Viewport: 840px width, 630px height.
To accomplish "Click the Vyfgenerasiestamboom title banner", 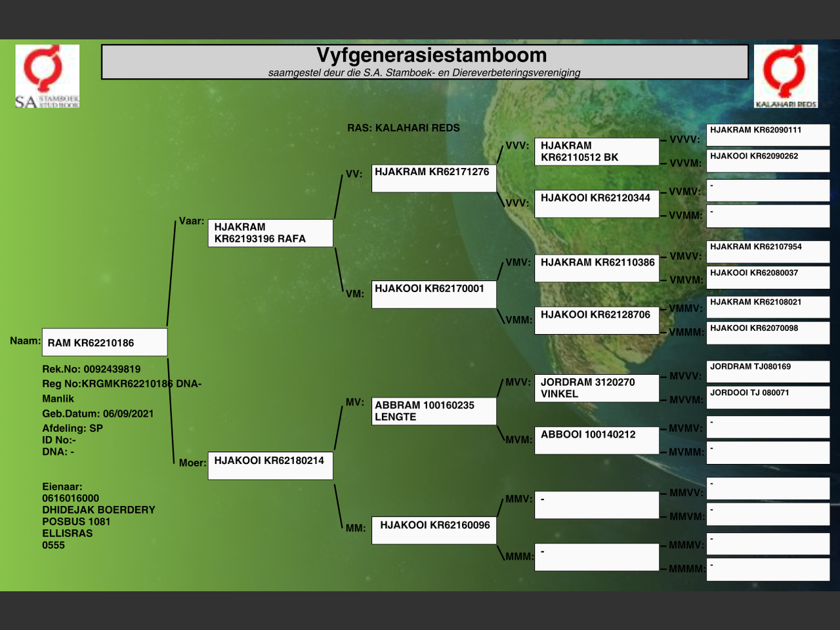I will click(x=425, y=62).
